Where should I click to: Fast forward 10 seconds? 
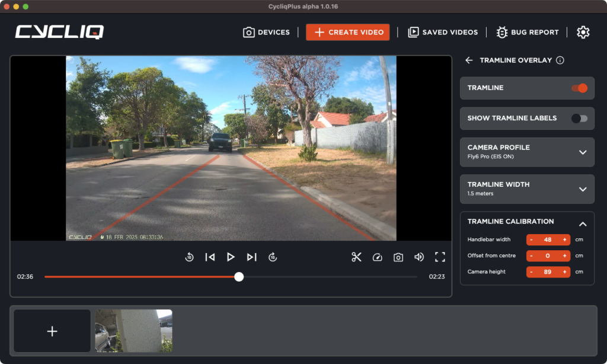[x=273, y=257]
